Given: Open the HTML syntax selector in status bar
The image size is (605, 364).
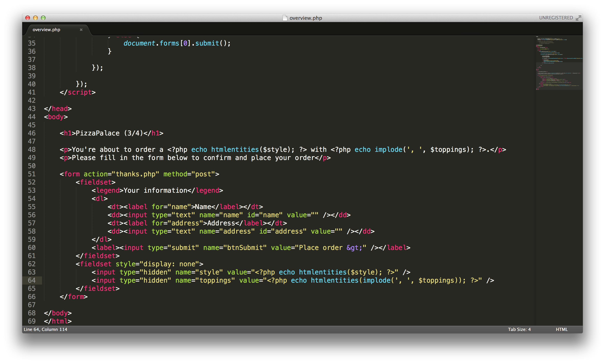Looking at the screenshot, I should point(561,329).
